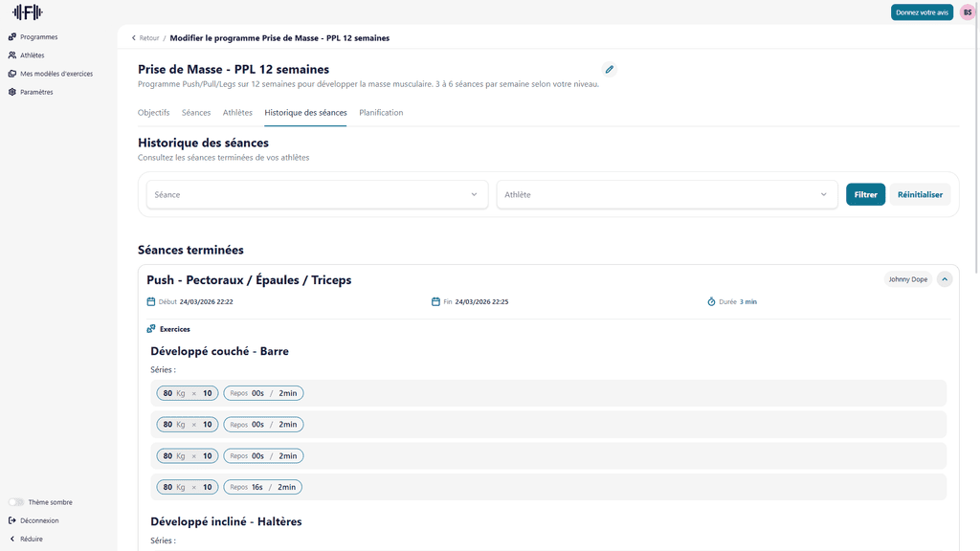This screenshot has width=980, height=551.
Task: Click the Programmes dumbbell icon in sidebar
Action: (x=12, y=37)
